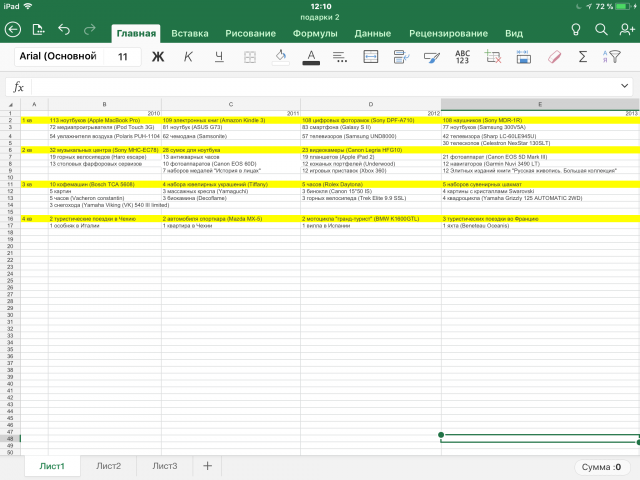
Task: Open the font size 11 box
Action: point(122,57)
